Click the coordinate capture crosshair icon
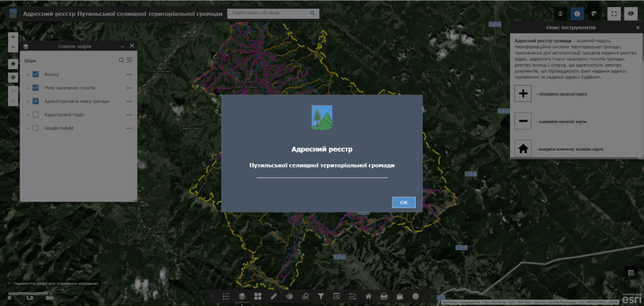644x306 pixels. [x=9, y=284]
